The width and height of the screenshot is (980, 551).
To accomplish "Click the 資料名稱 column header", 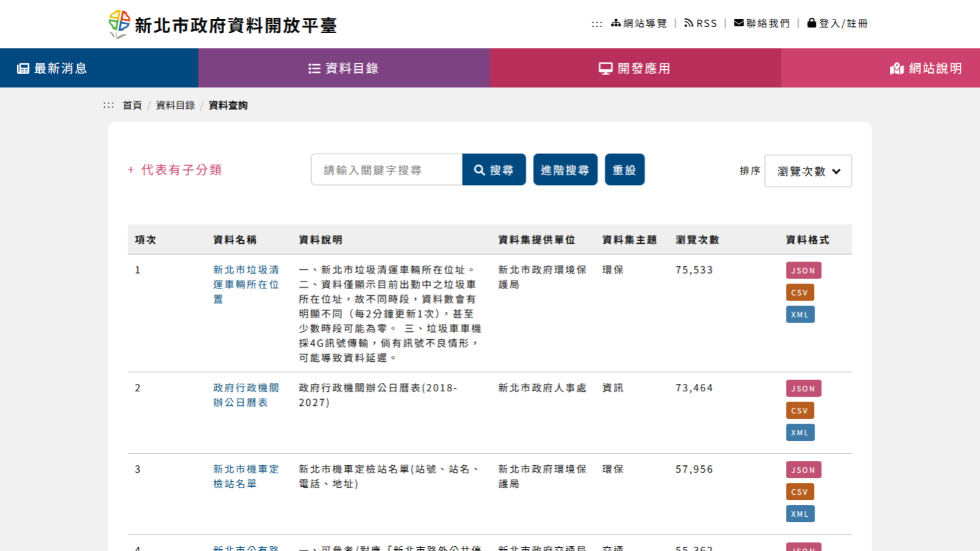I will point(235,240).
